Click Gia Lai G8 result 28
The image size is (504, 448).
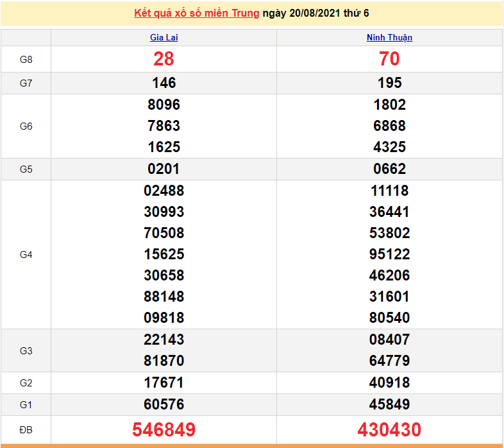point(164,59)
